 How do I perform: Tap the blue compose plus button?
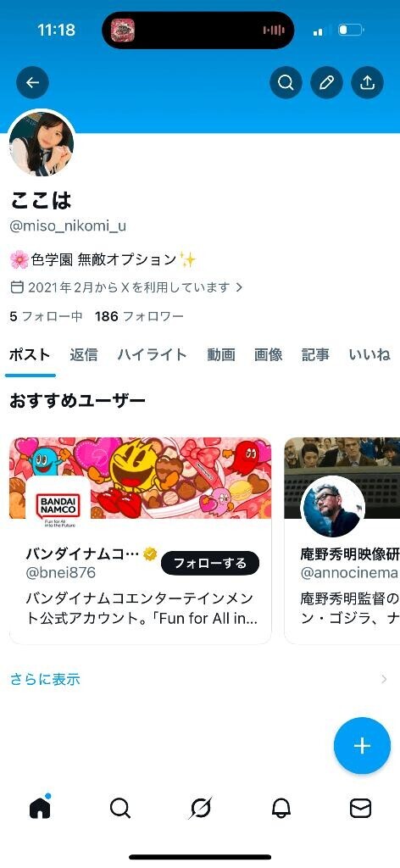(x=362, y=746)
